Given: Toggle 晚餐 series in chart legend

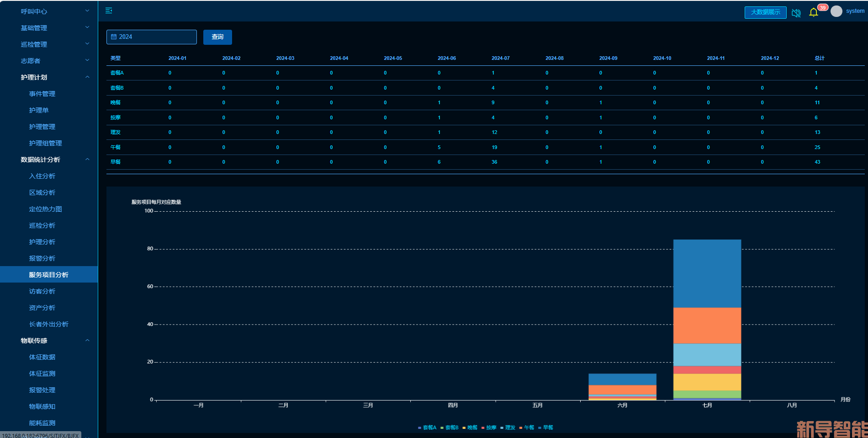Looking at the screenshot, I should [x=470, y=427].
